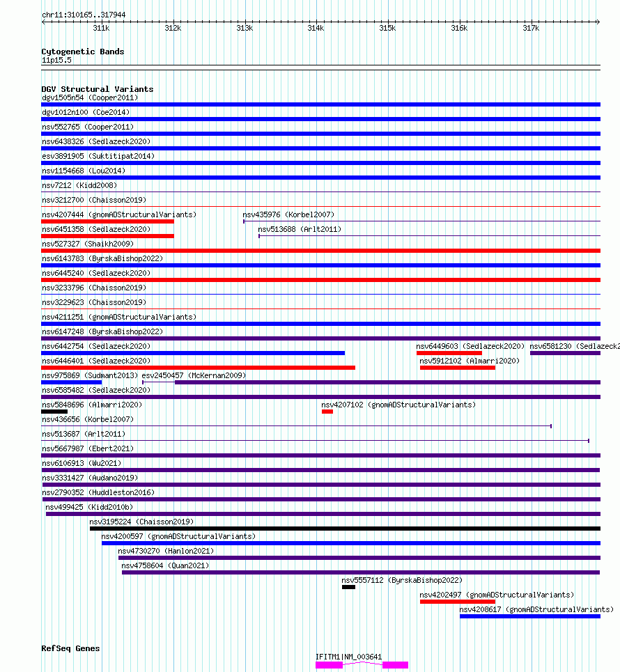The height and width of the screenshot is (672, 620).
Task: Open nsv4758604 (Quan2021) variant
Action: point(166,565)
